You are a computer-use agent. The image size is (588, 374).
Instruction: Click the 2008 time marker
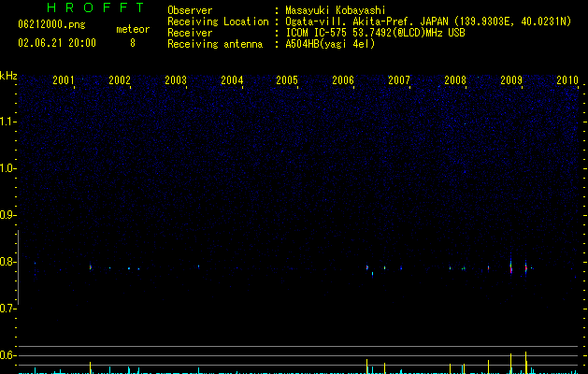coord(455,79)
